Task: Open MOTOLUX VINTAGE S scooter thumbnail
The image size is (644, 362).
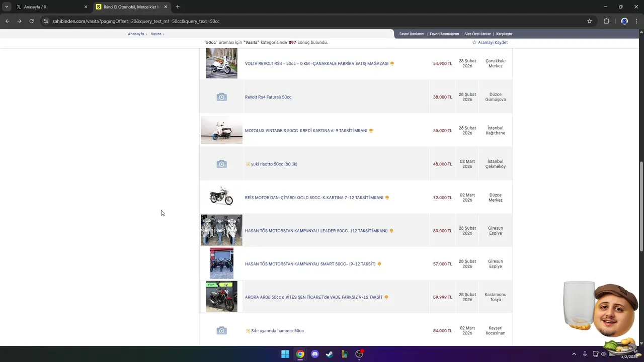Action: [221, 130]
